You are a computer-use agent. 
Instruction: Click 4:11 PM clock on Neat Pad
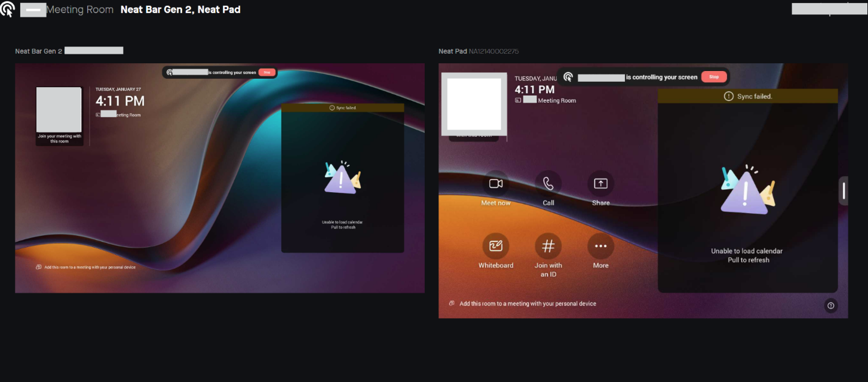(535, 90)
